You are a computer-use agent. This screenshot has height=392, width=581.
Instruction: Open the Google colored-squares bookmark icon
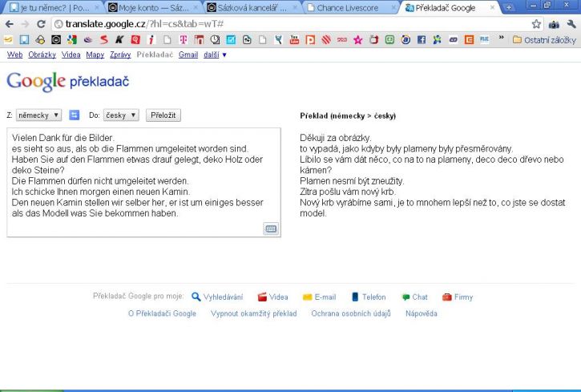(72, 39)
